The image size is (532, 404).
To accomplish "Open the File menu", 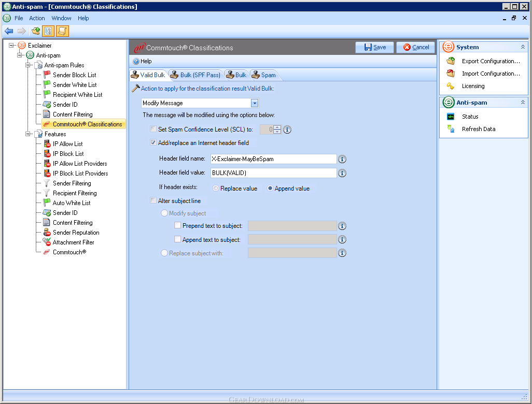I will pyautogui.click(x=19, y=18).
